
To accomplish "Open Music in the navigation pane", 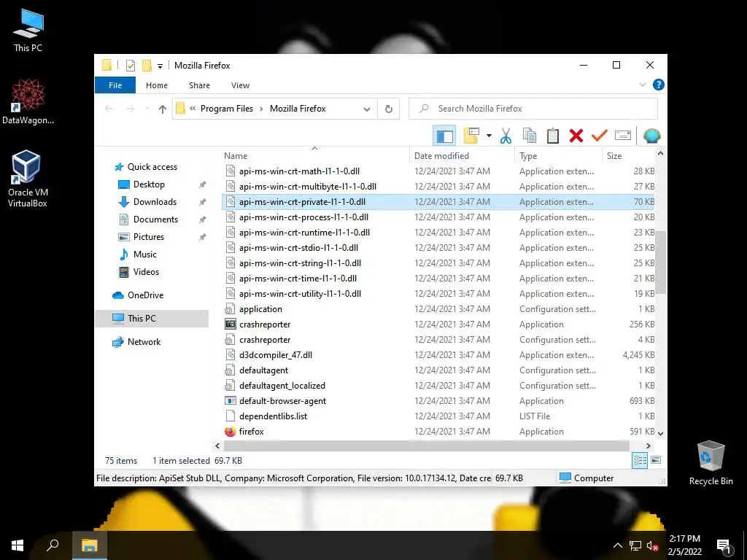I will coord(145,254).
